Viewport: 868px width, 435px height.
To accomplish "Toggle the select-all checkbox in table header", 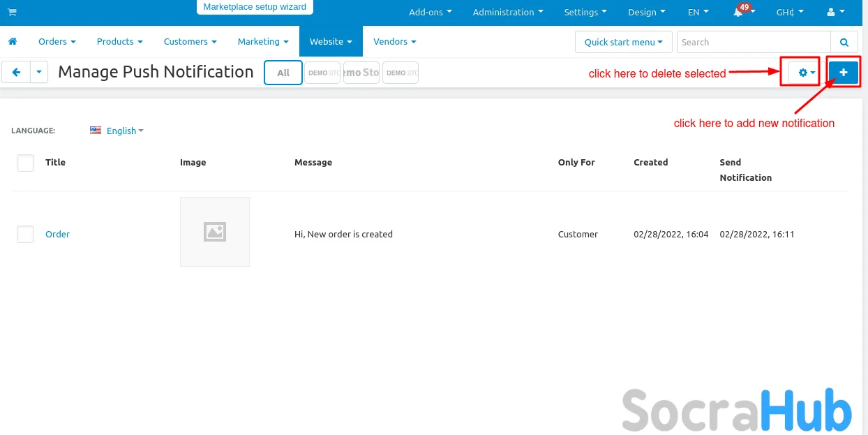I will pos(25,163).
